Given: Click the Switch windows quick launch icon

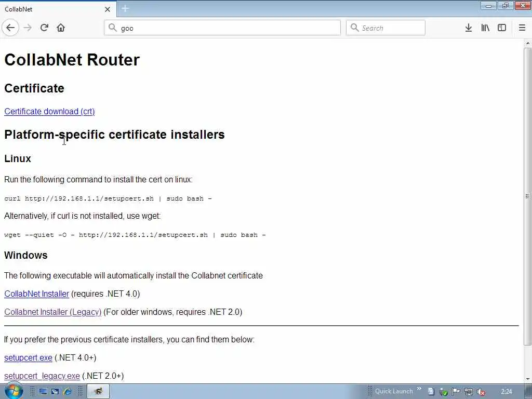Looking at the screenshot, I should pyautogui.click(x=55, y=392).
